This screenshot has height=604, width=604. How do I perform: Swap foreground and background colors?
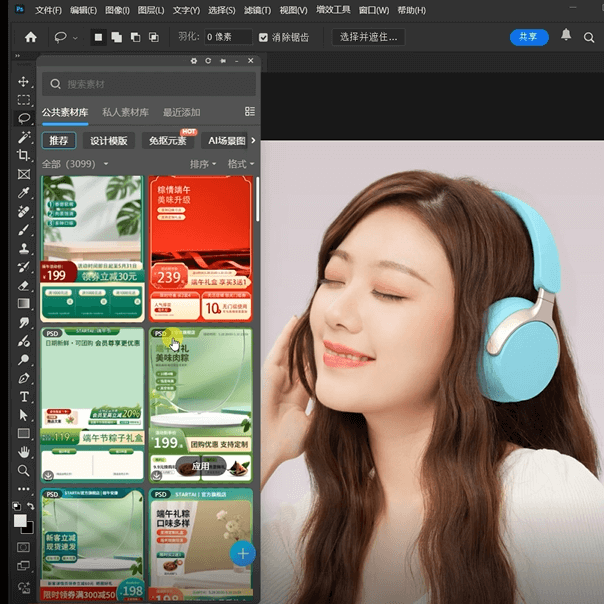click(30, 506)
